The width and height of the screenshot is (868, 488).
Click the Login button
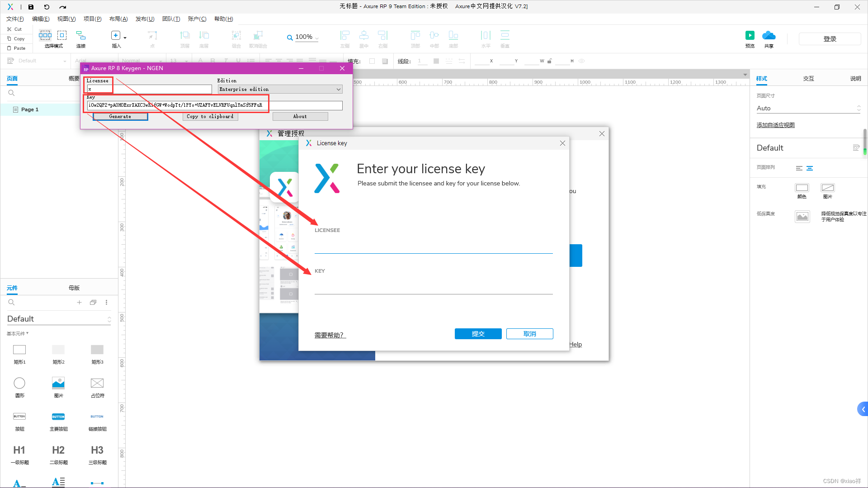coord(830,39)
